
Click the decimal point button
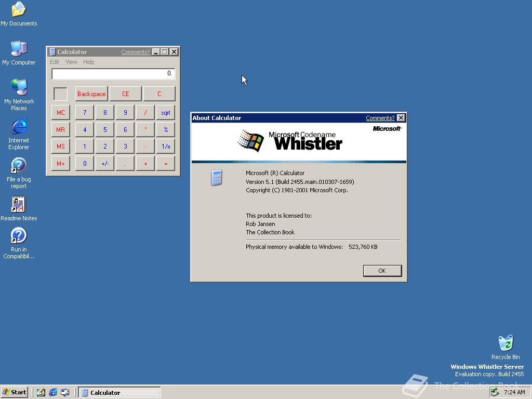coord(125,164)
